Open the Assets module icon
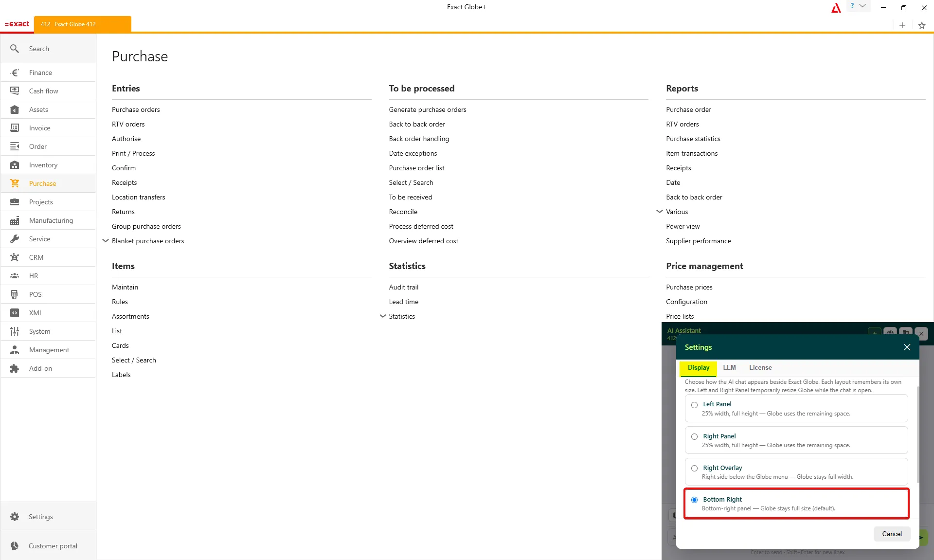Viewport: 934px width, 560px height. click(15, 109)
